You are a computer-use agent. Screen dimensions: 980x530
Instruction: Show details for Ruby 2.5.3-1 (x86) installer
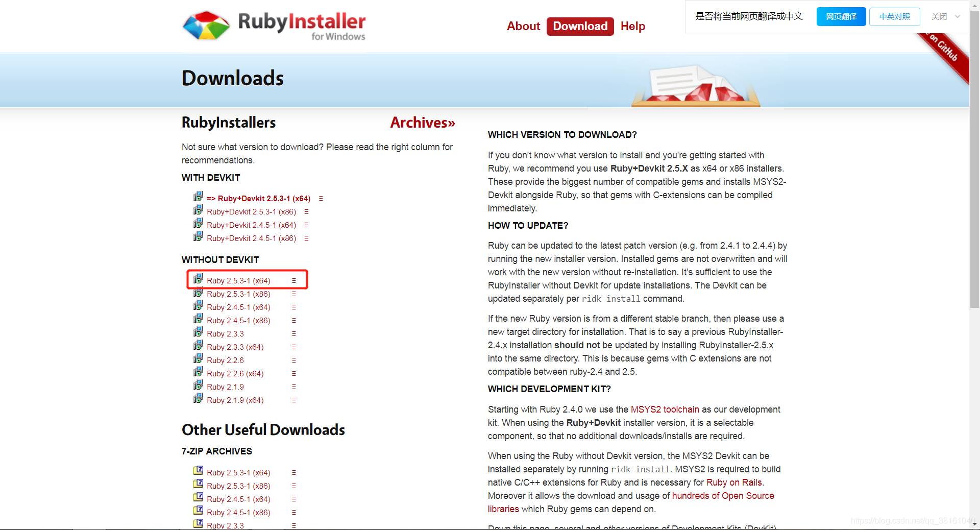click(x=293, y=294)
